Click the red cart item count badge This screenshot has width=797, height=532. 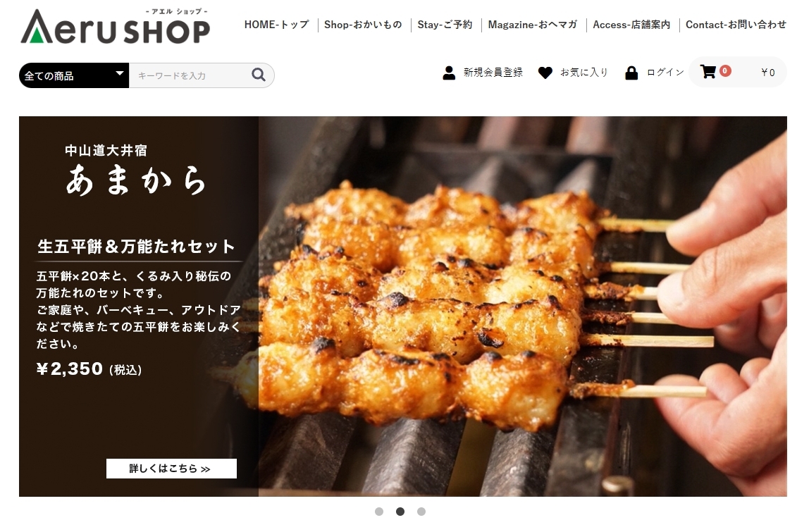tap(725, 71)
